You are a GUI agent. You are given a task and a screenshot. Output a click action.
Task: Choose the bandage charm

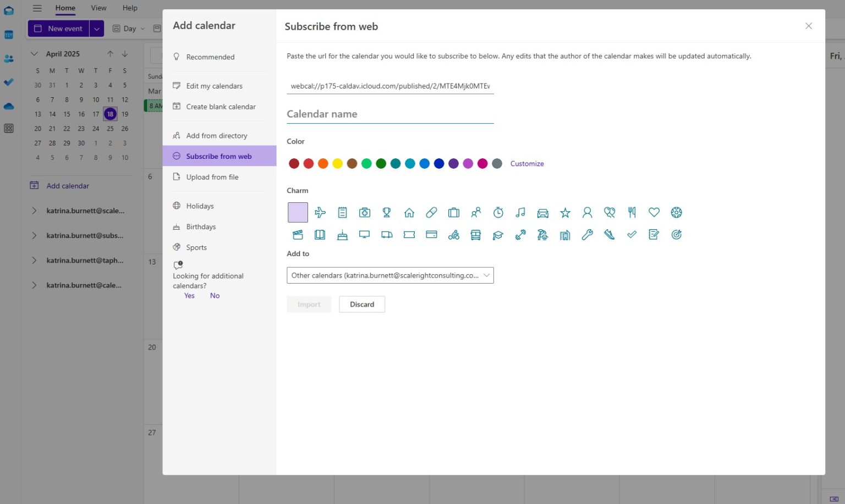431,212
